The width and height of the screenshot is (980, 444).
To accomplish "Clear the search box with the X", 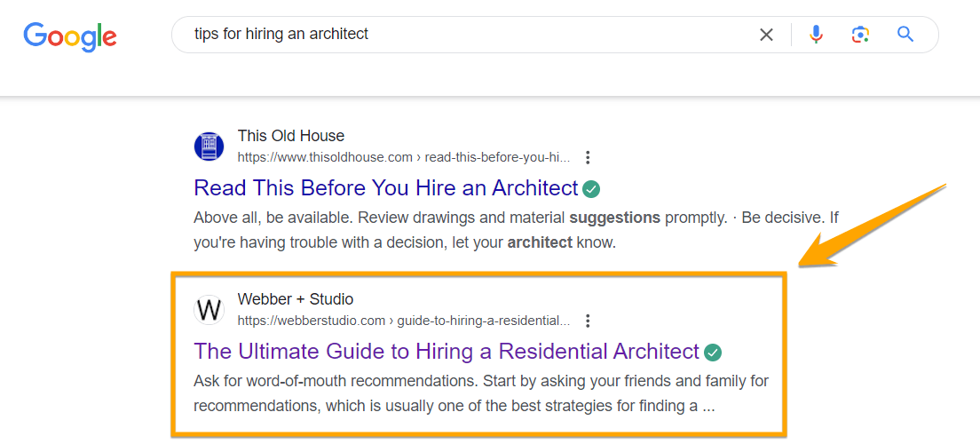I will 766,35.
